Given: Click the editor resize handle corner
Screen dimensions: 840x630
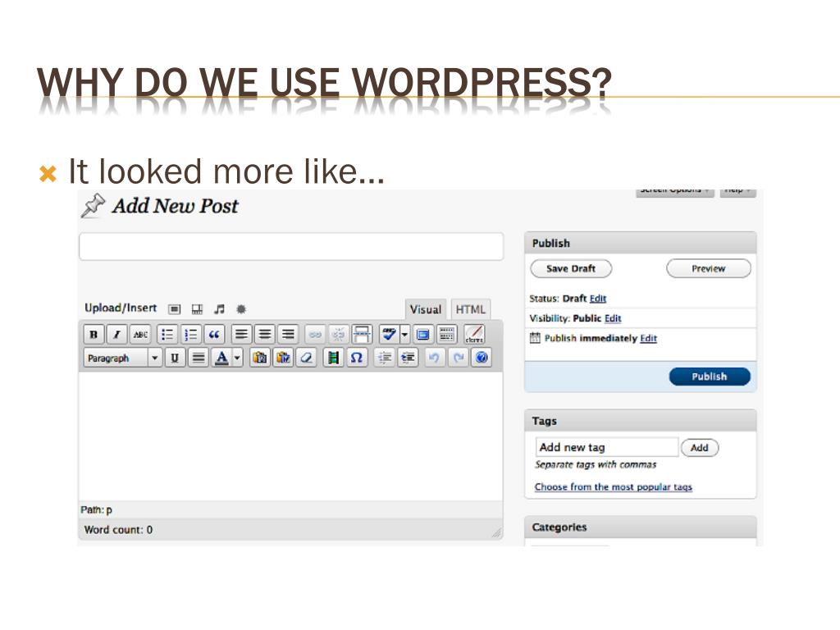Looking at the screenshot, I should (496, 532).
